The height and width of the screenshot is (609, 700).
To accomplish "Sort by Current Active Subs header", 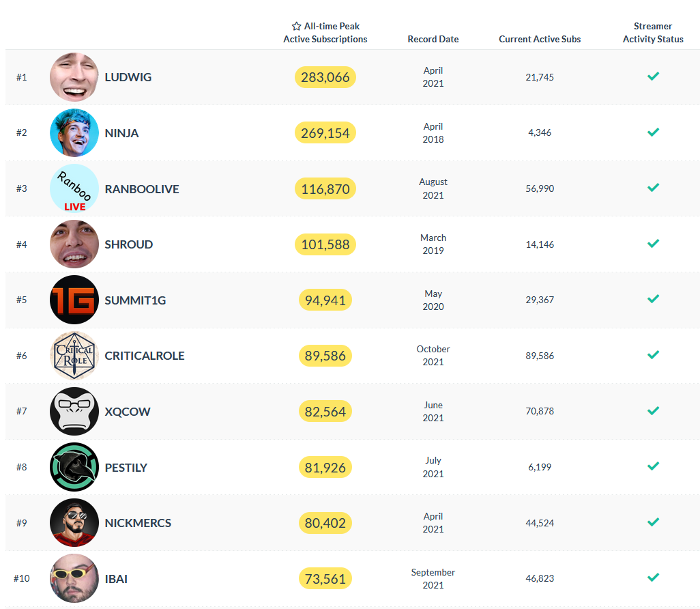I will pos(540,39).
